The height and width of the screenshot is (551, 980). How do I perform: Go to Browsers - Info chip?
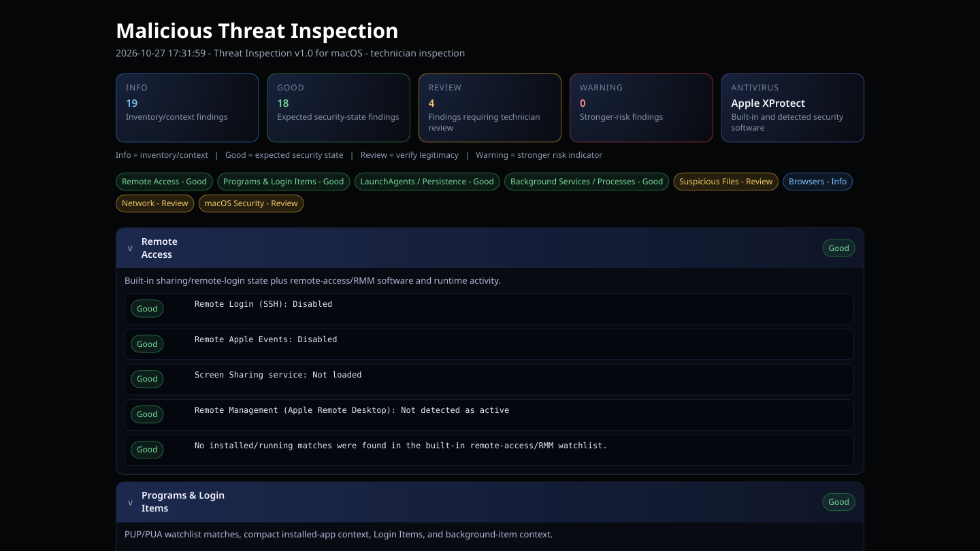[x=817, y=182]
